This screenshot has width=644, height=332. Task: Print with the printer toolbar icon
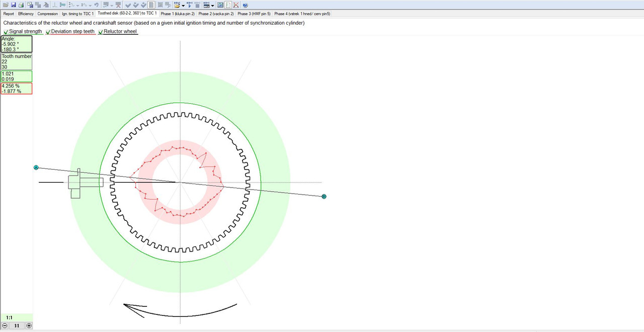(x=21, y=5)
